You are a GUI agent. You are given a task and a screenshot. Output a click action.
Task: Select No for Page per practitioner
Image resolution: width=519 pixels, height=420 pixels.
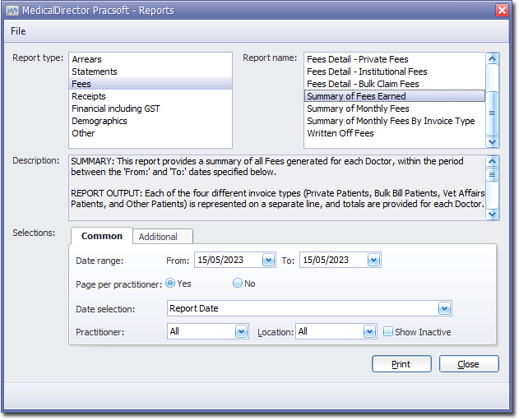(238, 283)
